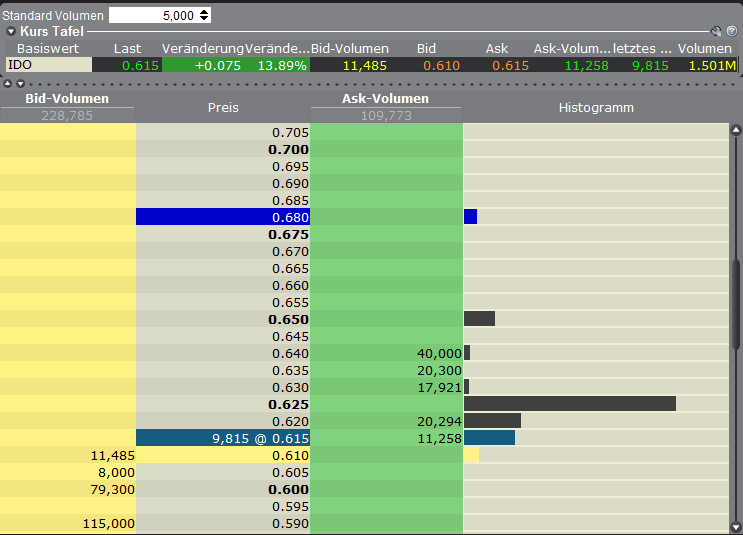Click the small up arrow below quote row
Screen dimensions: 743x535
tap(7, 84)
